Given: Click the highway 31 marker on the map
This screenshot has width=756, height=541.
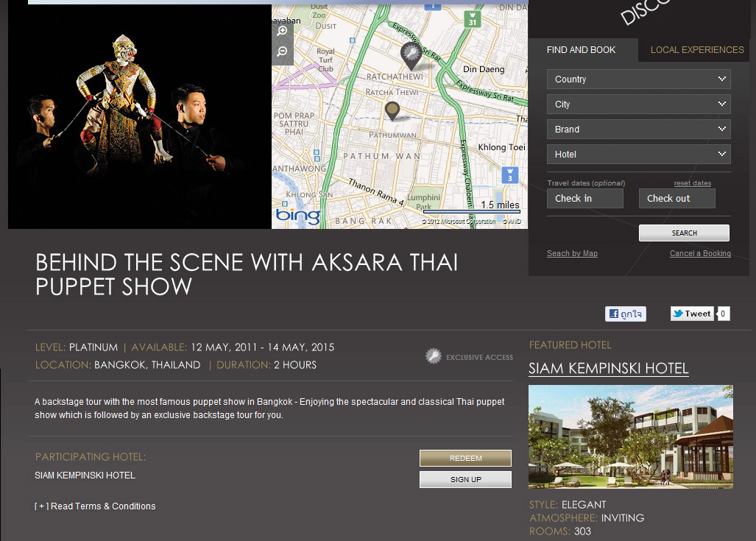Looking at the screenshot, I should click(x=472, y=19).
